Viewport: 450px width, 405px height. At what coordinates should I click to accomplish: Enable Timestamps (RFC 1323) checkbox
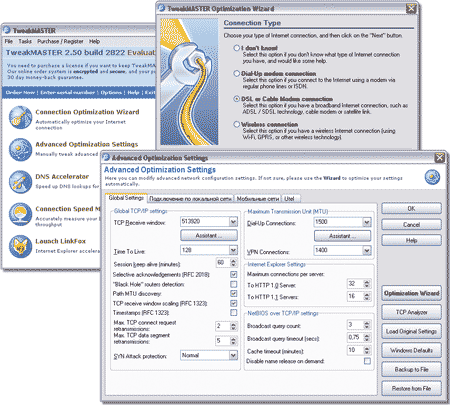click(x=234, y=313)
